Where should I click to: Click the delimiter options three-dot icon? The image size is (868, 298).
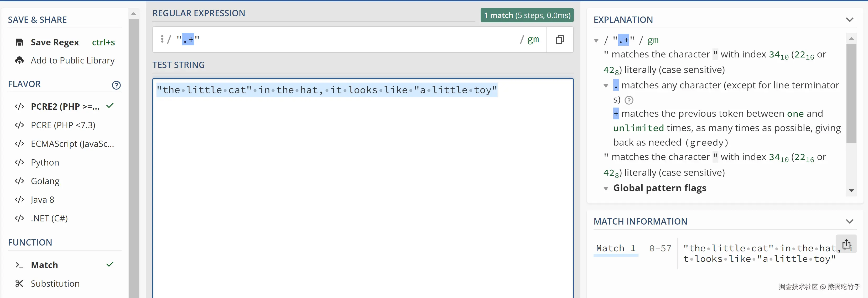click(162, 39)
